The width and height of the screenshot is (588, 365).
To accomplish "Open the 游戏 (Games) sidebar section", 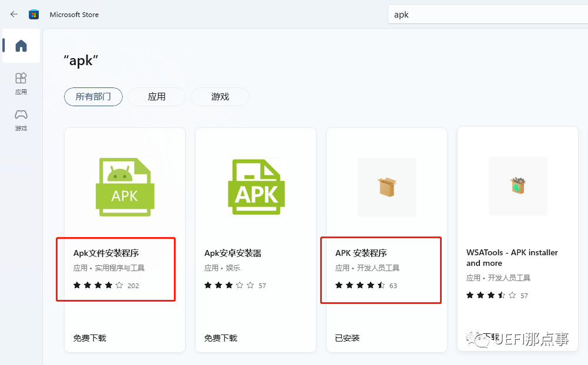I will pyautogui.click(x=21, y=119).
